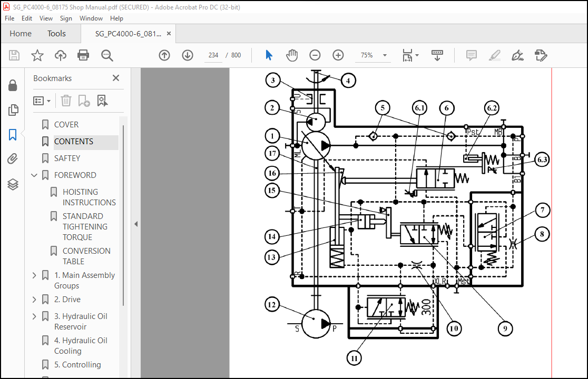Viewport: 588px width, 379px height.
Task: Go to next page arrow
Action: click(x=188, y=55)
